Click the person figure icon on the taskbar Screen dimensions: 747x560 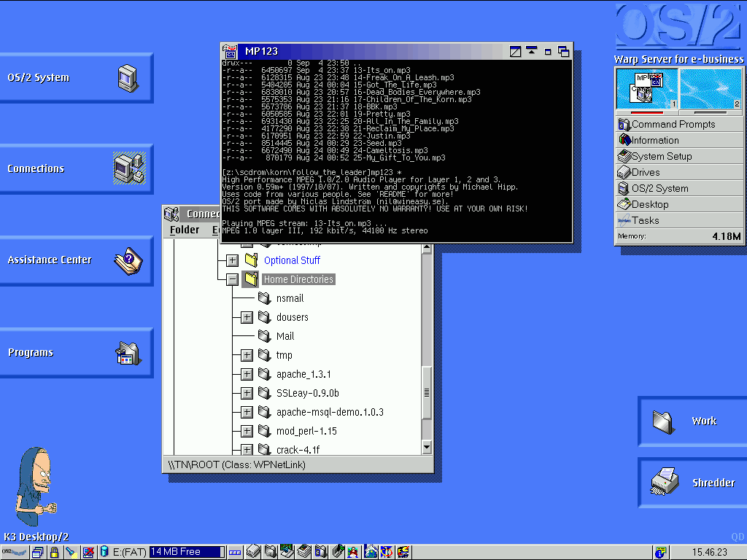(353, 552)
